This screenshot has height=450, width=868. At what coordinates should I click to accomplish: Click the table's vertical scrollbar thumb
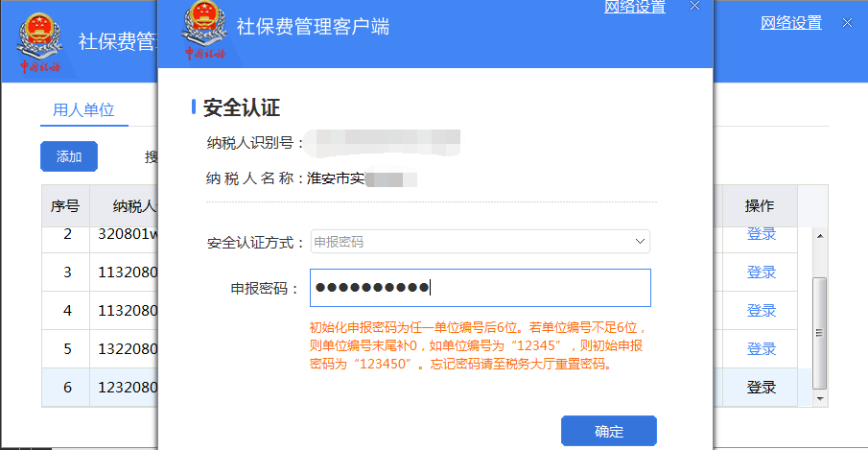click(x=820, y=333)
